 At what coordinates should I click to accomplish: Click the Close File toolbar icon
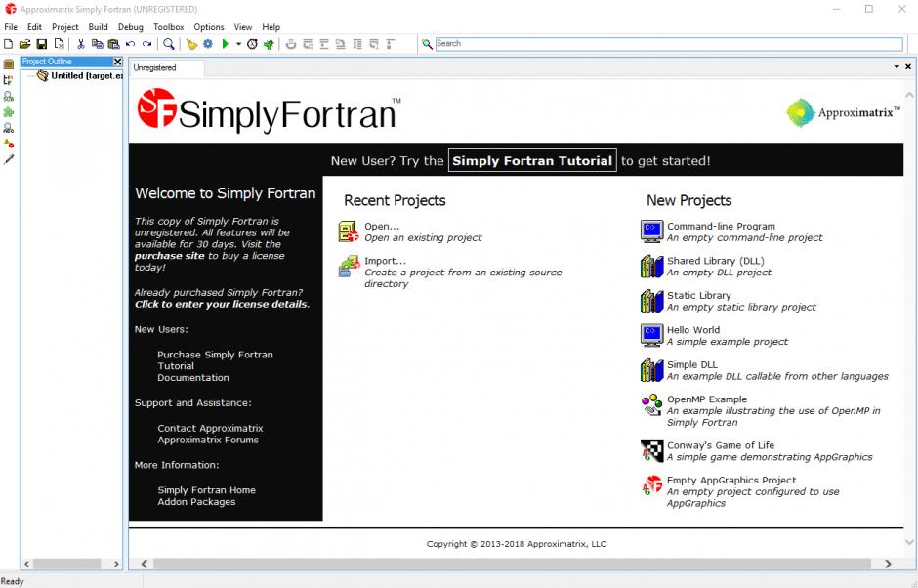click(59, 44)
